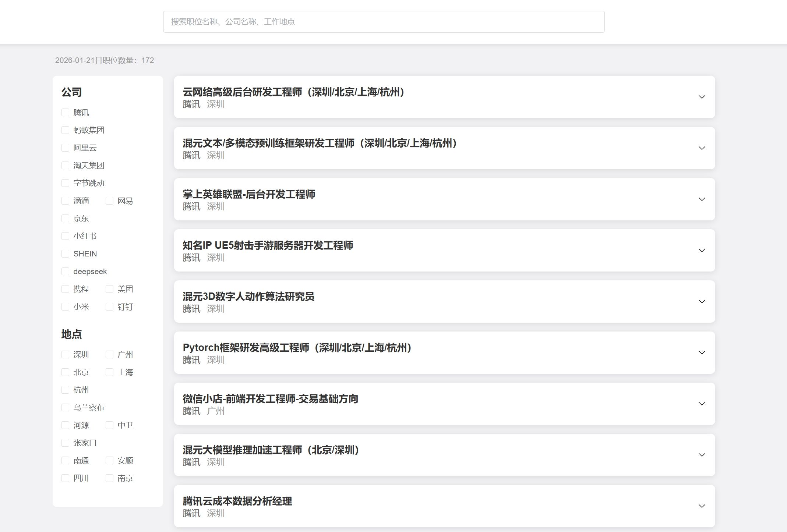Check the 河源 location filter
The width and height of the screenshot is (787, 532).
pyautogui.click(x=66, y=425)
